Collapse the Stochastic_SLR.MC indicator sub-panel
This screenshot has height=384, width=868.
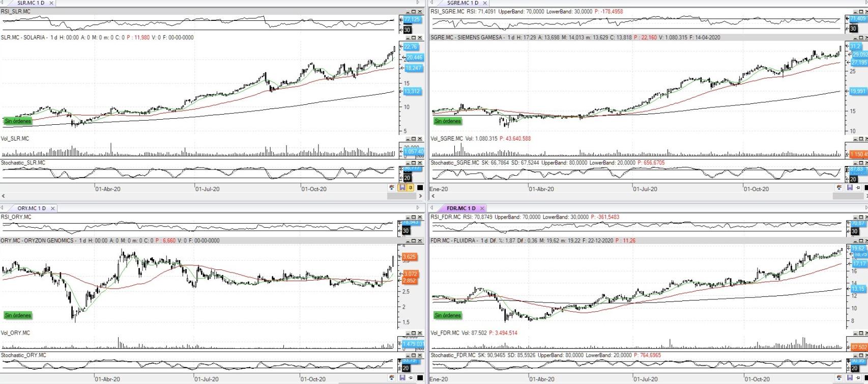[408, 163]
